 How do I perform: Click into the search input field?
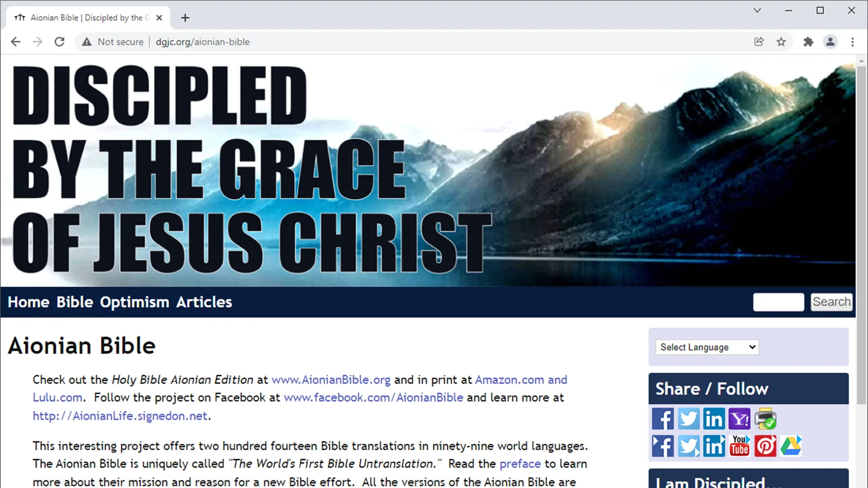point(778,301)
